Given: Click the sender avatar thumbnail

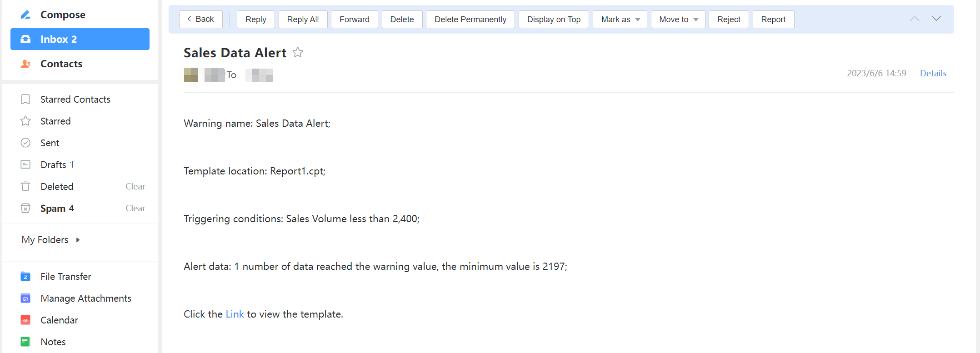Looking at the screenshot, I should pyautogui.click(x=191, y=75).
